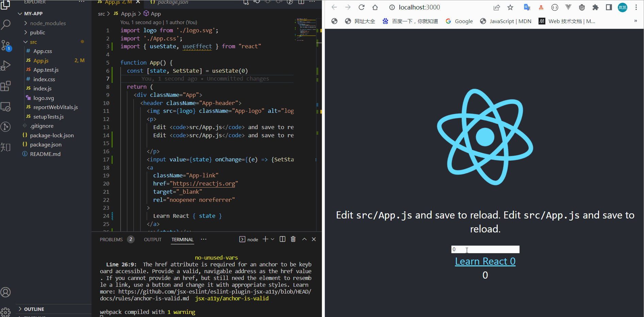This screenshot has width=644, height=317.
Task: Maximize the terminal panel with the chevron
Action: [304, 239]
